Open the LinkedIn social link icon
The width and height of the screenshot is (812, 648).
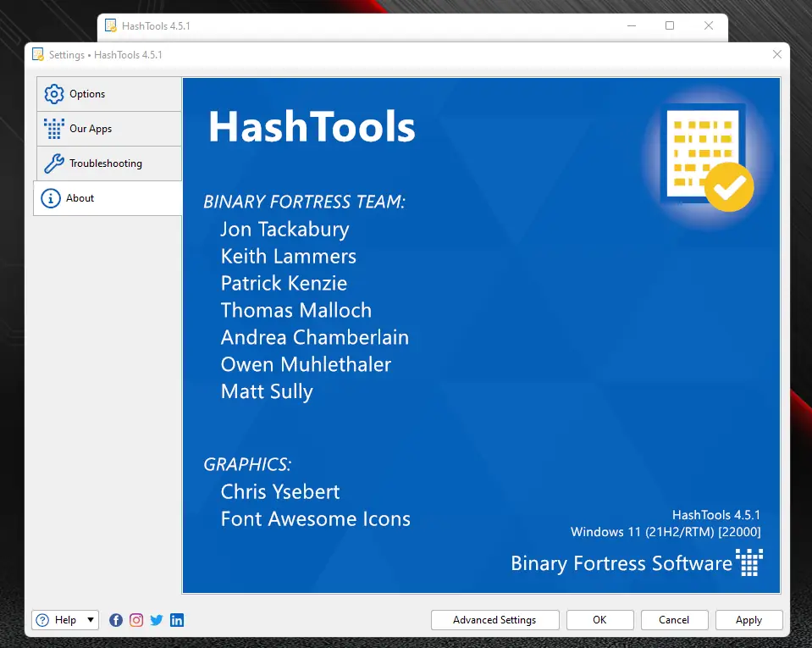point(177,620)
